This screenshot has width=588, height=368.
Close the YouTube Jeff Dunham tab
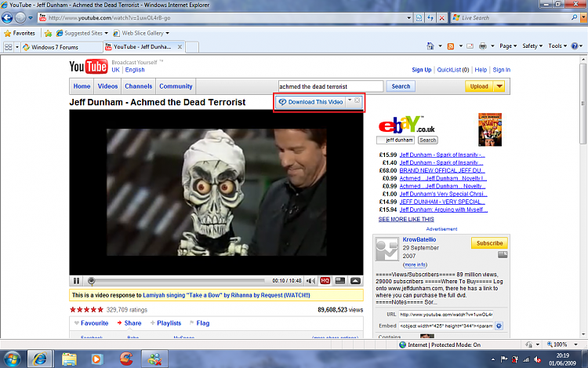[x=180, y=47]
